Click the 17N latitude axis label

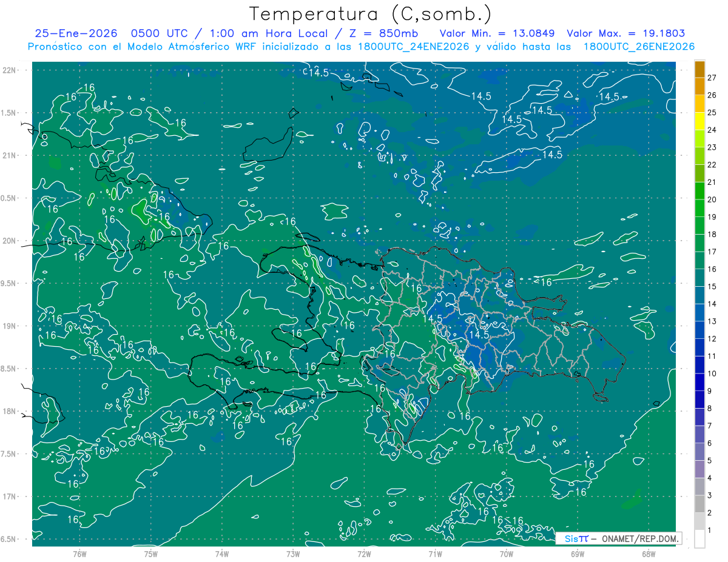[8, 497]
